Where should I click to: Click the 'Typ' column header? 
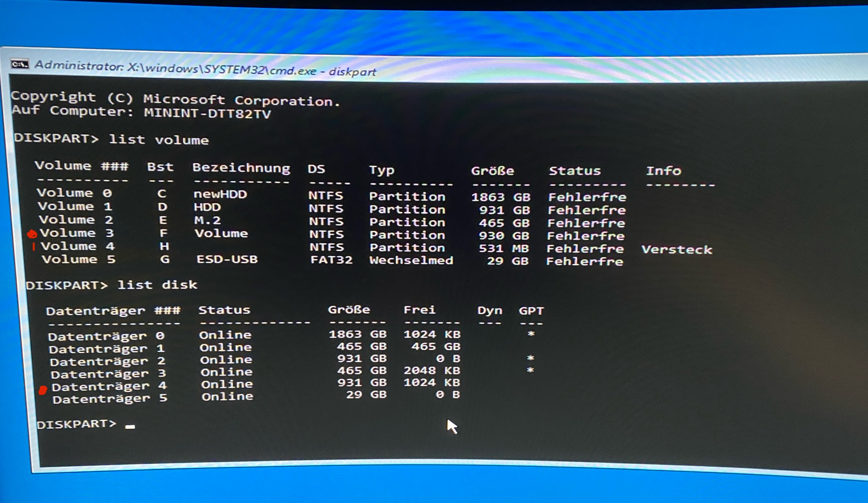pyautogui.click(x=382, y=170)
